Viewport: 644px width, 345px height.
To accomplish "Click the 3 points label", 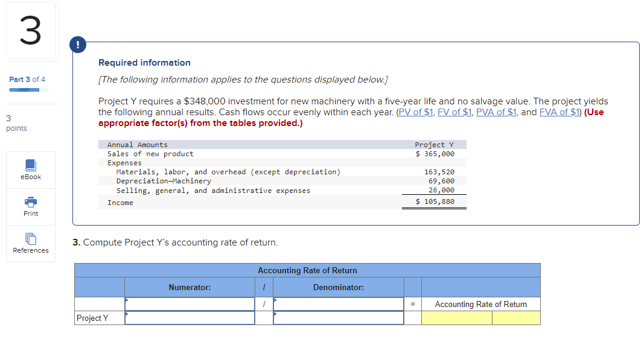I will (16, 123).
